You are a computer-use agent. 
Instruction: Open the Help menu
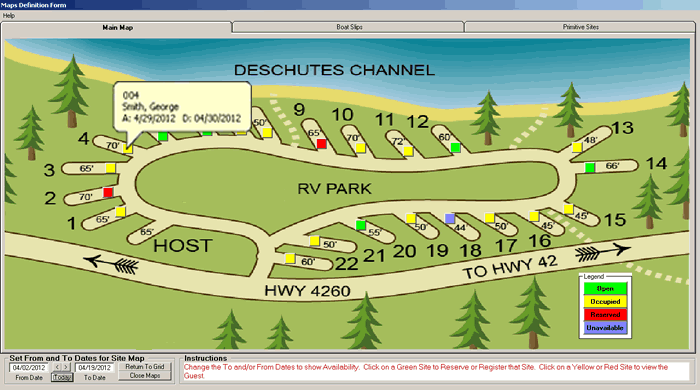tap(9, 16)
